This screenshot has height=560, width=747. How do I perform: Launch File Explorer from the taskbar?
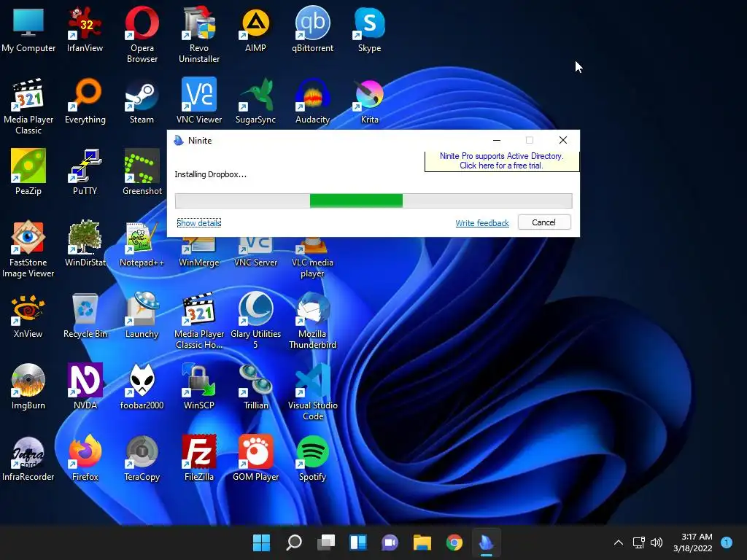[x=422, y=542]
